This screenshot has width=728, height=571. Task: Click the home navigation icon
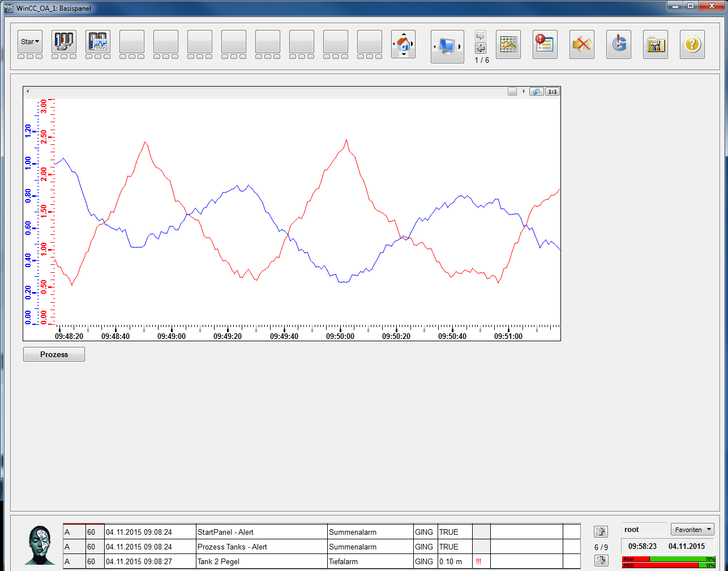click(404, 44)
